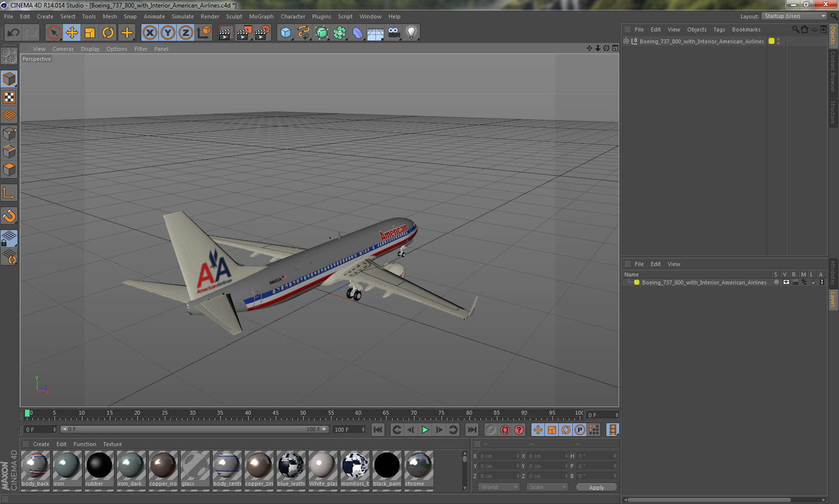Toggle Enable Axis mode

tap(9, 193)
